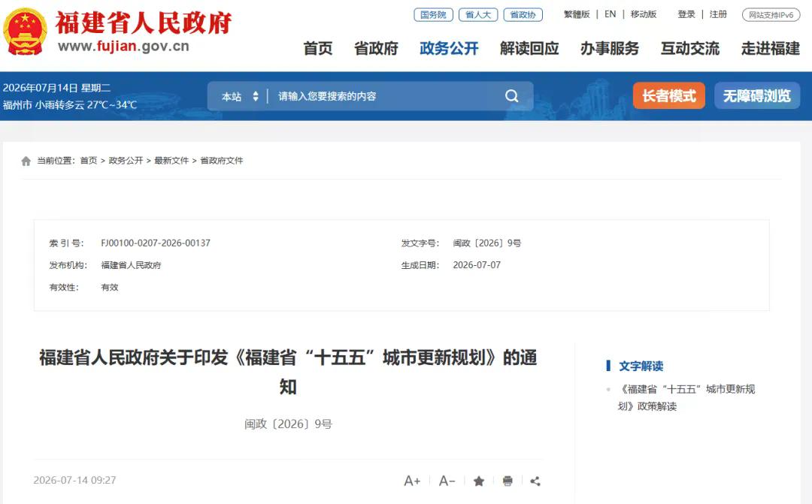Click the Fujian government national emblem logo
The width and height of the screenshot is (812, 504).
pyautogui.click(x=25, y=32)
